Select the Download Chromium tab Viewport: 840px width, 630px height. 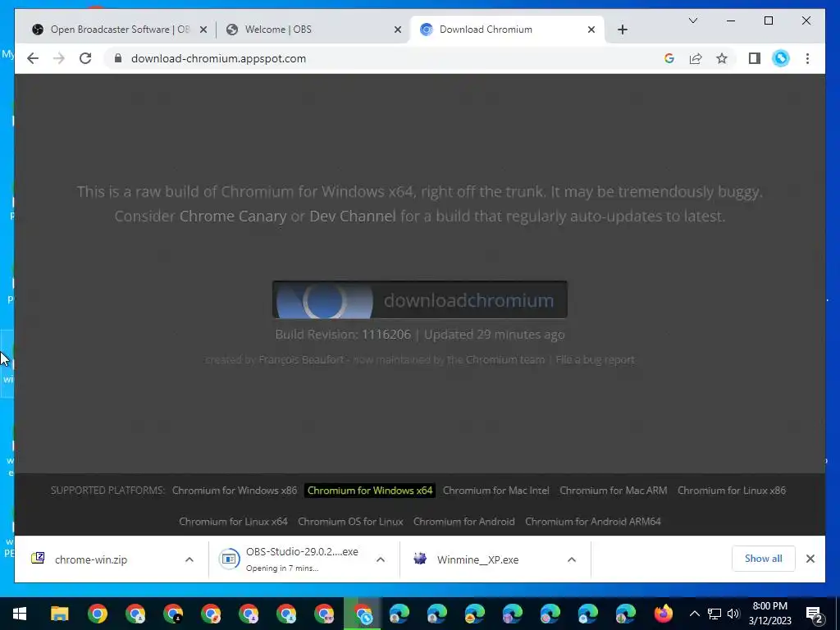click(506, 30)
